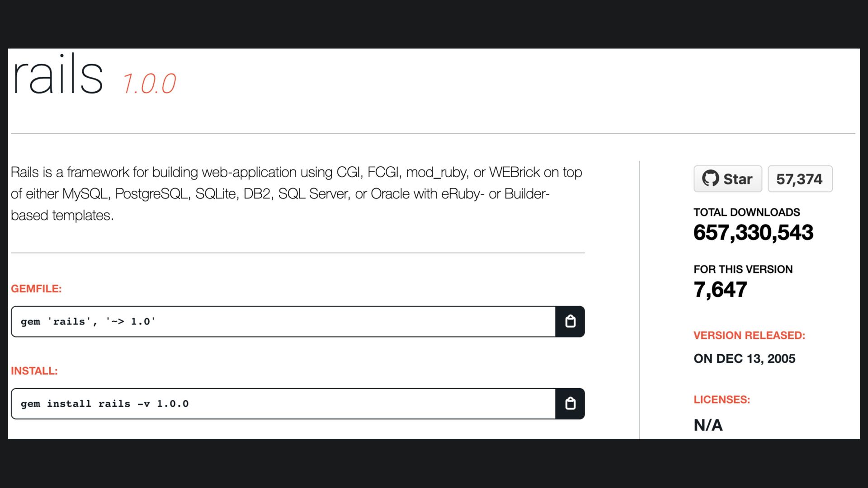Screen dimensions: 868x488
Task: Open the 57,374 stargazers count
Action: click(800, 179)
